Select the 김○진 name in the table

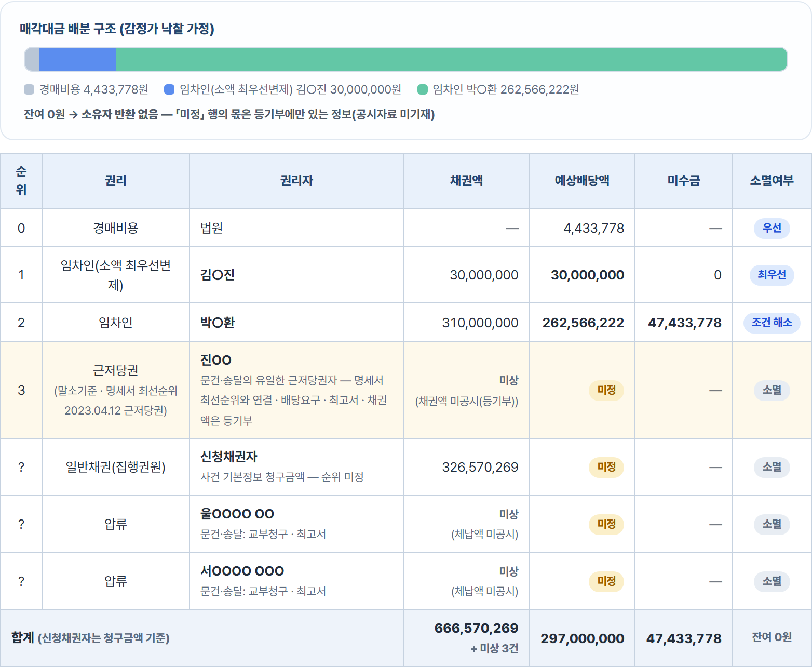(218, 275)
